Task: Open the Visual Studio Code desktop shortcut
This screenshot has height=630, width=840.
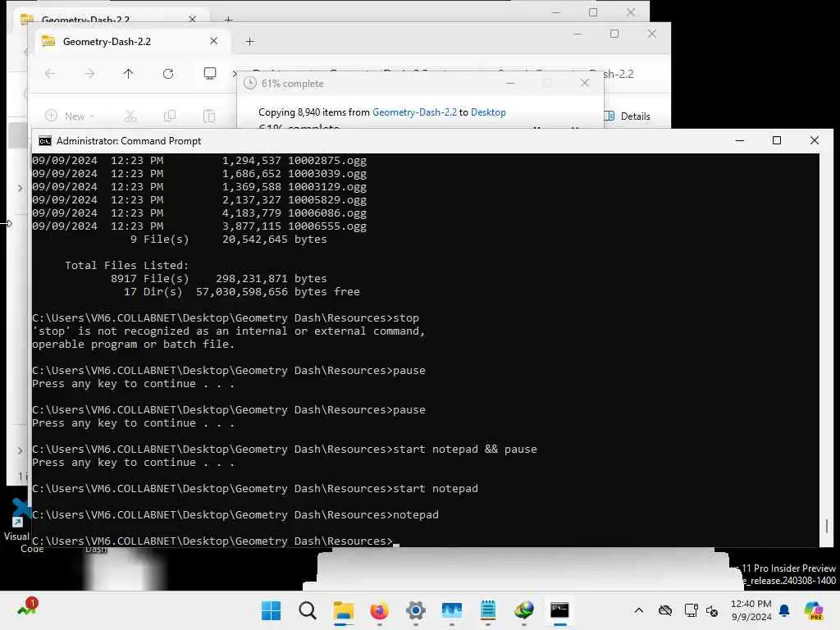Action: point(19,525)
